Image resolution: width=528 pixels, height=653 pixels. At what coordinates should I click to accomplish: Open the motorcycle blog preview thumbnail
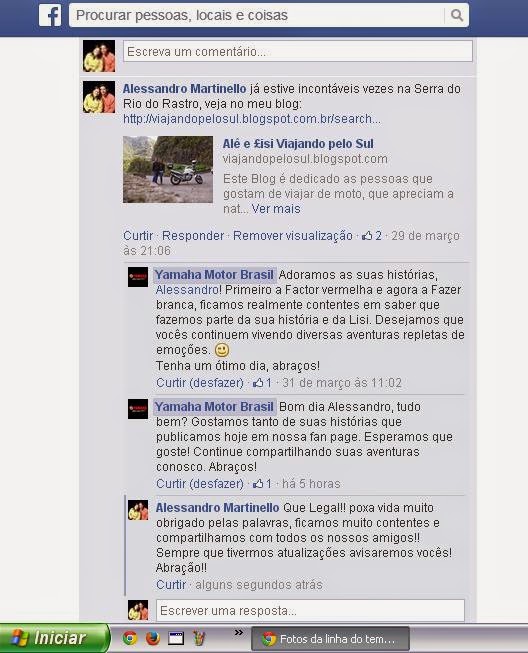168,169
